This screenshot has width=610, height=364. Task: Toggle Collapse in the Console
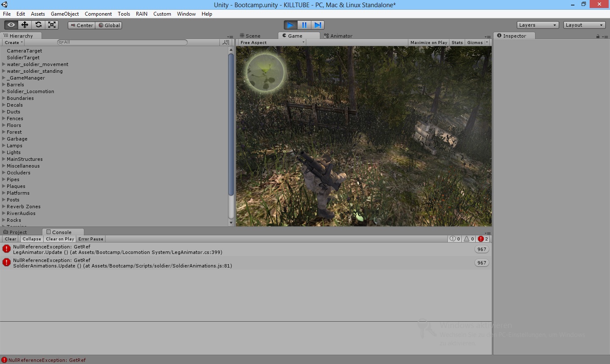pos(32,239)
